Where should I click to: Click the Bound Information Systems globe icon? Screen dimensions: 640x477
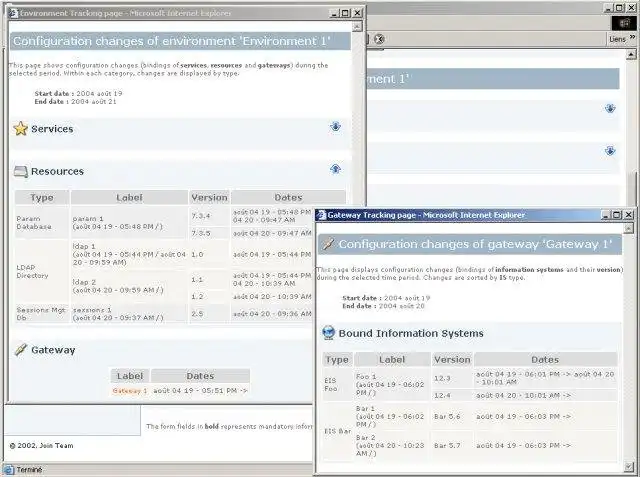pos(328,333)
